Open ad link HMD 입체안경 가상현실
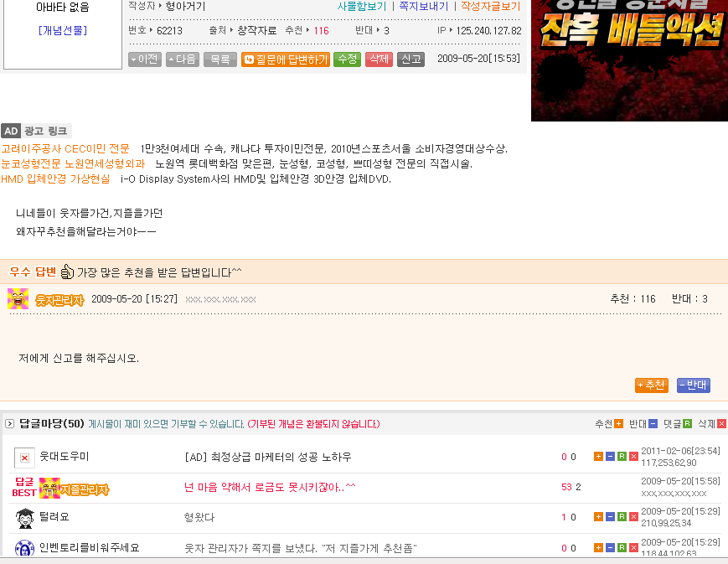Image resolution: width=728 pixels, height=564 pixels. 55,179
